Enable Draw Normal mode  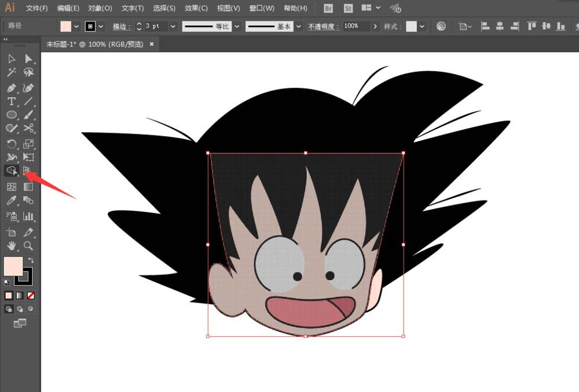coord(9,309)
